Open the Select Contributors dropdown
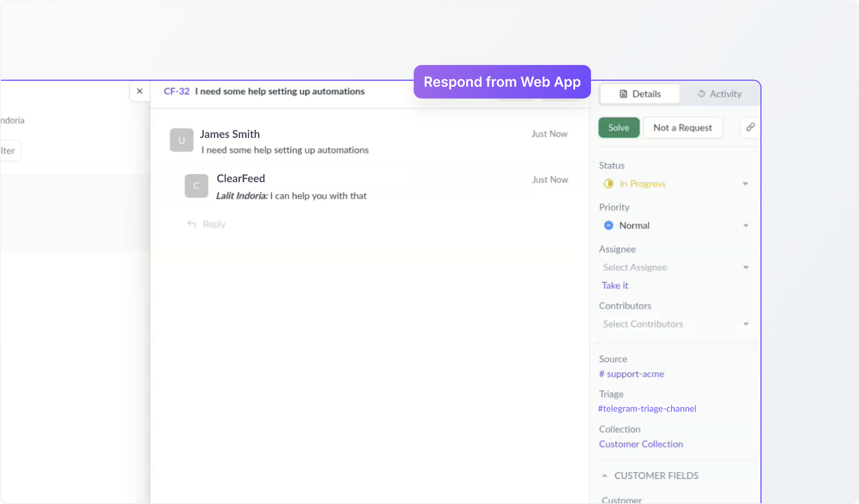This screenshot has height=504, width=859. click(x=675, y=324)
